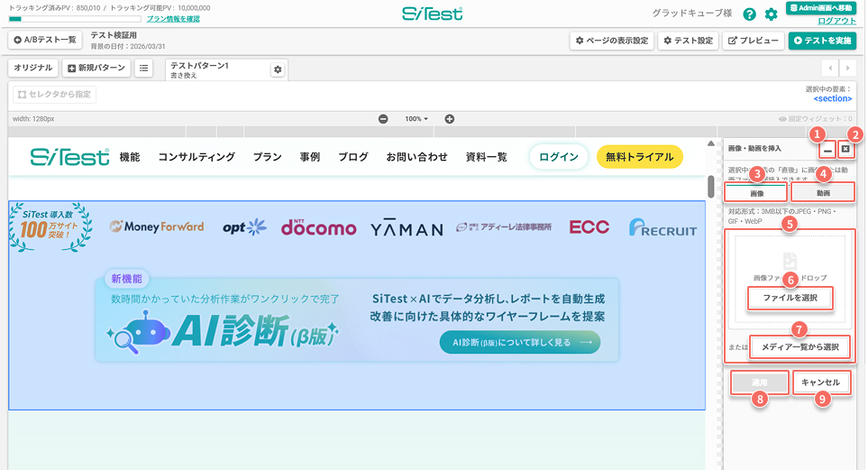Zoom out with the minus icon
The width and height of the screenshot is (868, 470).
(383, 119)
